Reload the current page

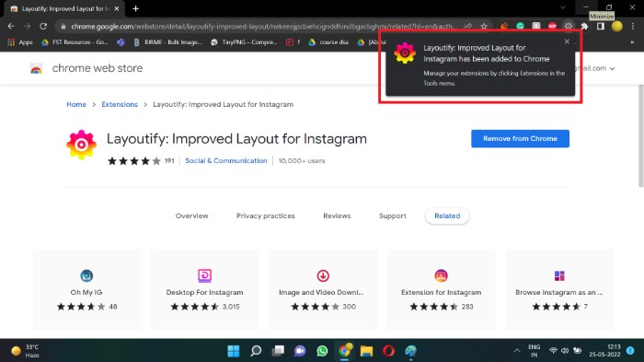pos(43,26)
